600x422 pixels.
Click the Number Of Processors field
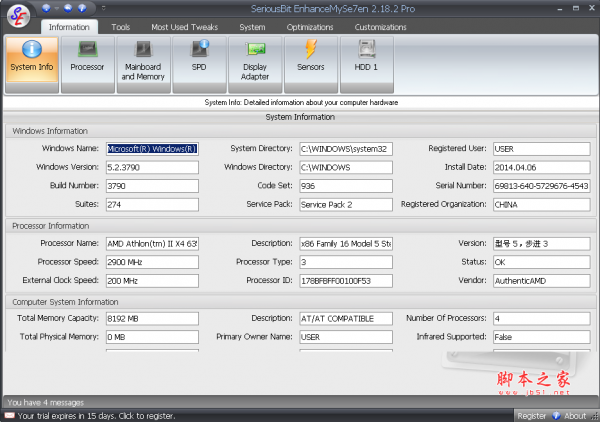[x=541, y=318]
